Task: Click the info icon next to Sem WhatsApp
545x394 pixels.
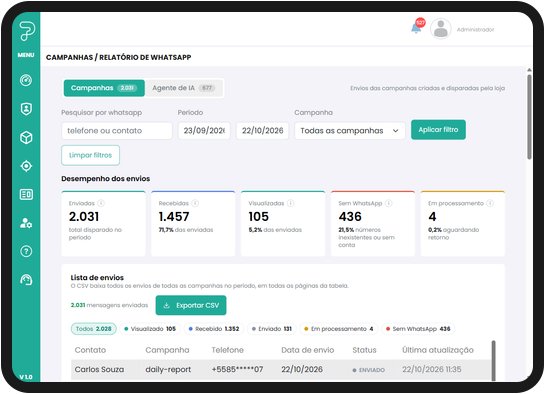Action: pyautogui.click(x=389, y=203)
